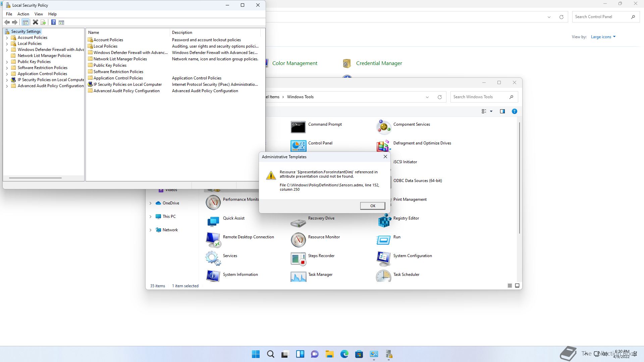Click the tree pane horizontal scrollbar

(35, 178)
